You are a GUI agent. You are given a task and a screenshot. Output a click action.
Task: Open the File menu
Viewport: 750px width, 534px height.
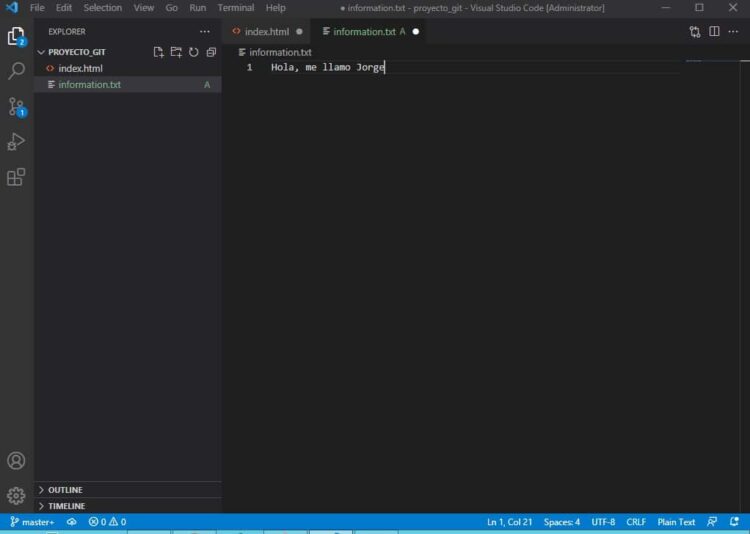[37, 8]
